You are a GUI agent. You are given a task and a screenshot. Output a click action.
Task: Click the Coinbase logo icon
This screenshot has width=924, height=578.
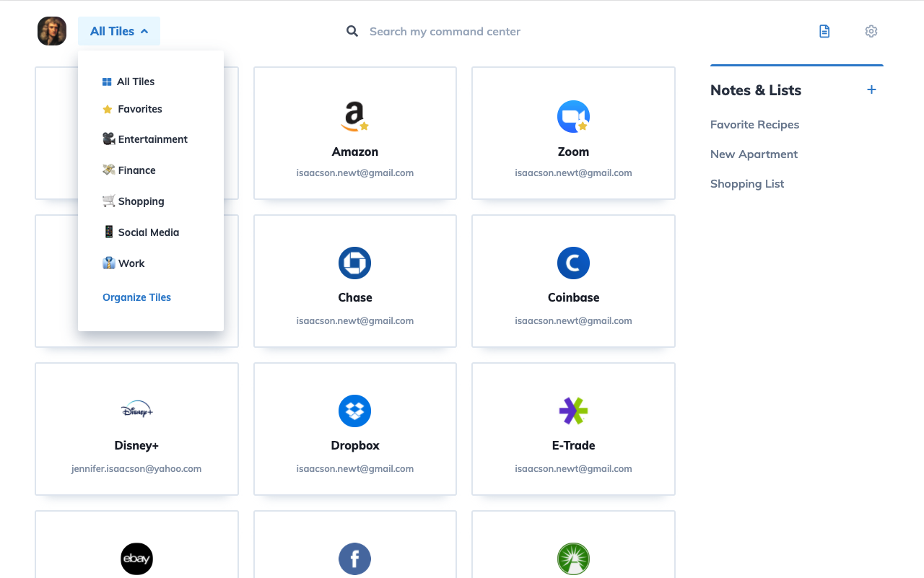click(x=573, y=263)
